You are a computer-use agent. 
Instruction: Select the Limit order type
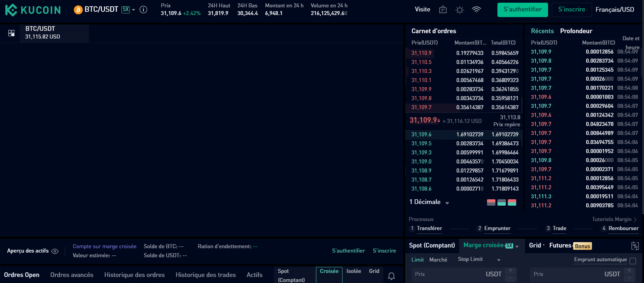(417, 260)
